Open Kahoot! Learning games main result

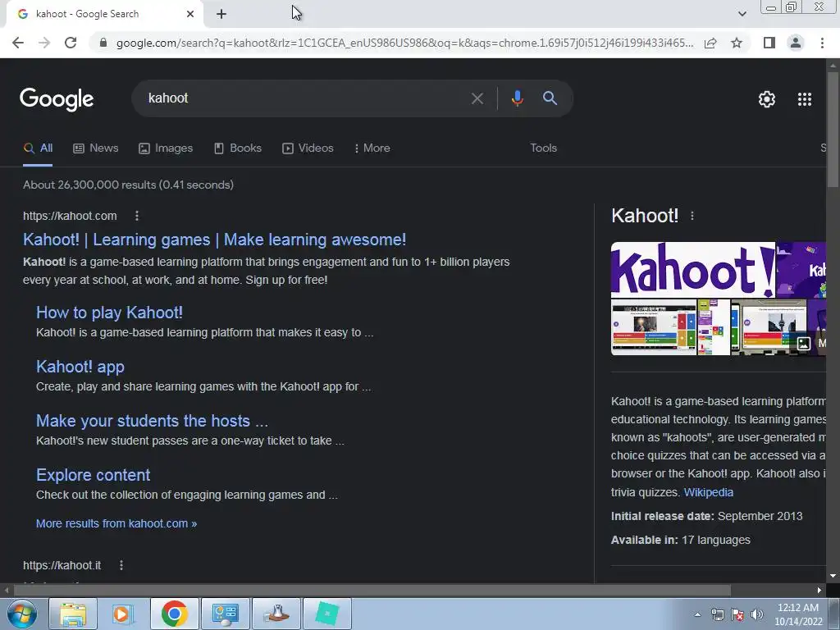(214, 240)
